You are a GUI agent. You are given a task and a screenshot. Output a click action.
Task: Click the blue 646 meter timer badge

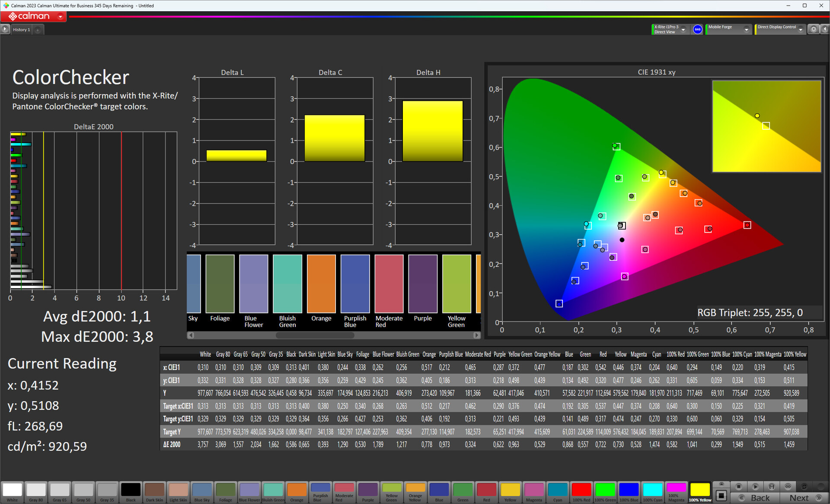(697, 29)
